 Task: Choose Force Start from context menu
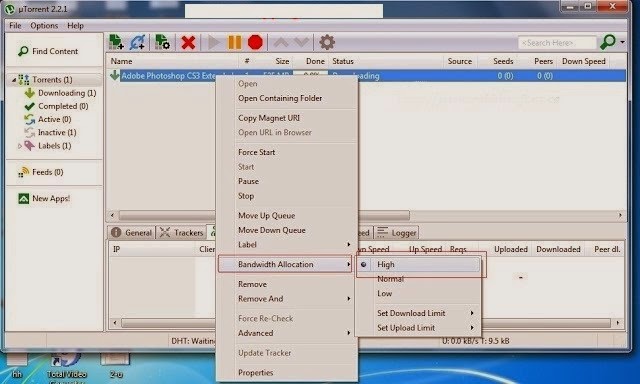click(x=256, y=152)
